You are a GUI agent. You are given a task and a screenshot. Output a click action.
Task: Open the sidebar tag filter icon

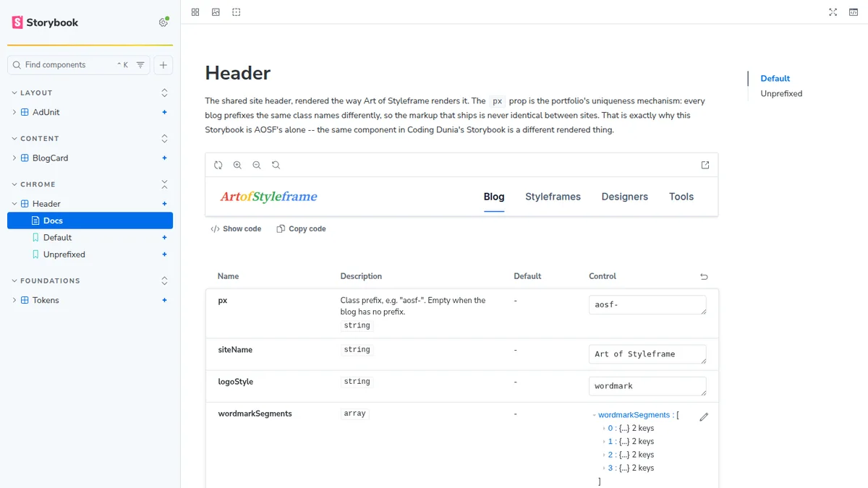coord(140,65)
